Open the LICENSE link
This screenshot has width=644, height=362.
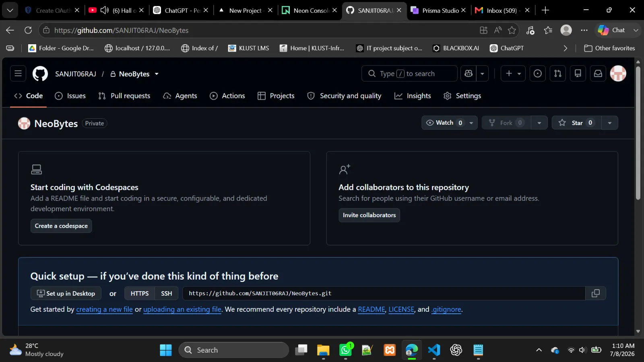401,309
